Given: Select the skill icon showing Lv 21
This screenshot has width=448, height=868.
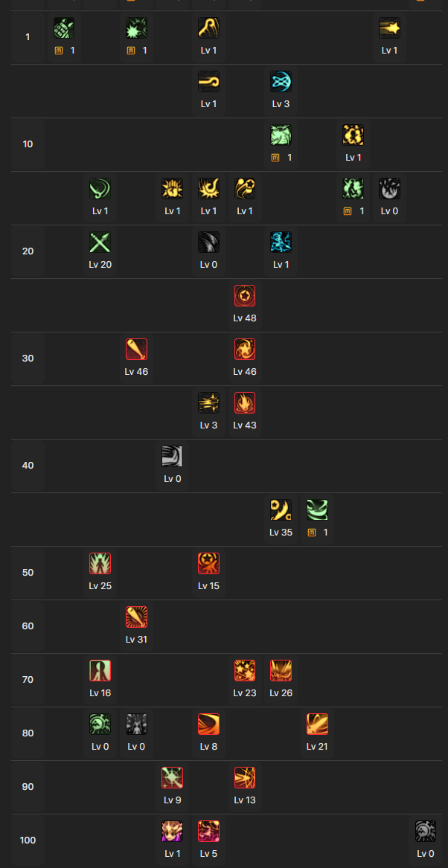Looking at the screenshot, I should click(317, 724).
